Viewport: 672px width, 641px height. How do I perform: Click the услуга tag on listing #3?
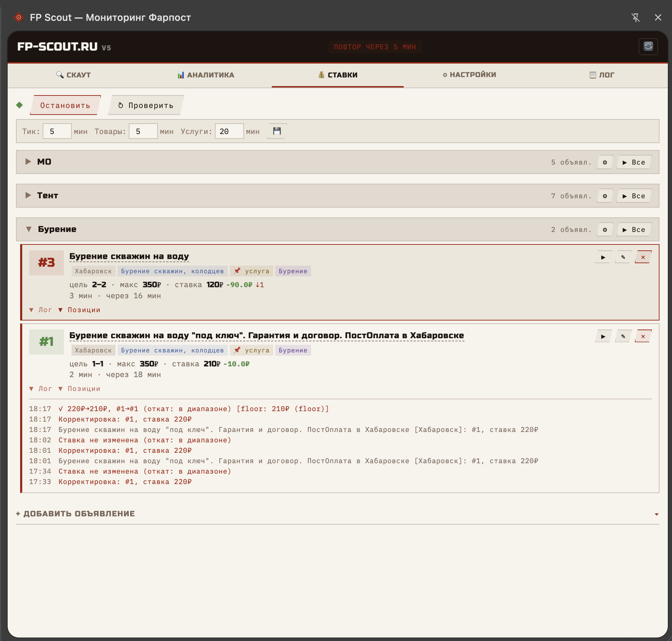pos(252,271)
